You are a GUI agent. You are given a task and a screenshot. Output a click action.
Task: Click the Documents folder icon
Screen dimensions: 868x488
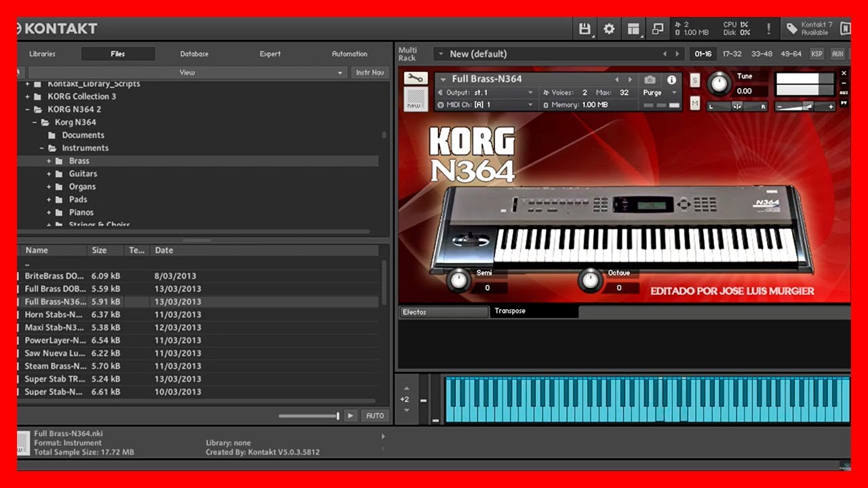tap(52, 135)
